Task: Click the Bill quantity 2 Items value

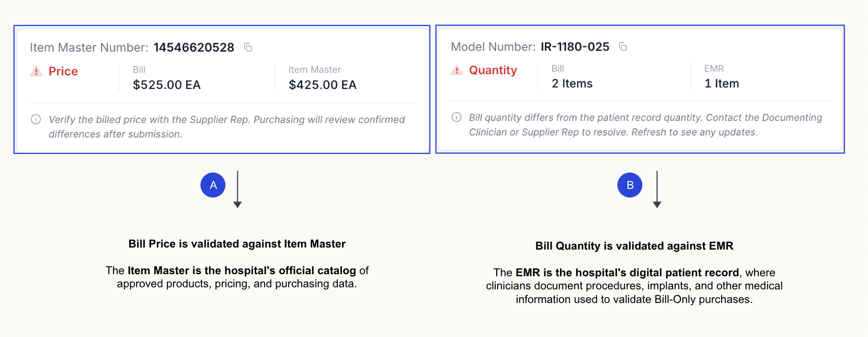Action: [x=572, y=84]
